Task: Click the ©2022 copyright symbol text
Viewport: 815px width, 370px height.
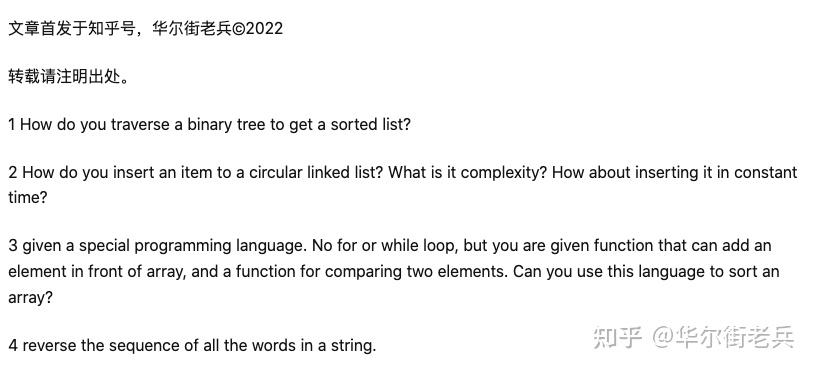Action: (257, 28)
